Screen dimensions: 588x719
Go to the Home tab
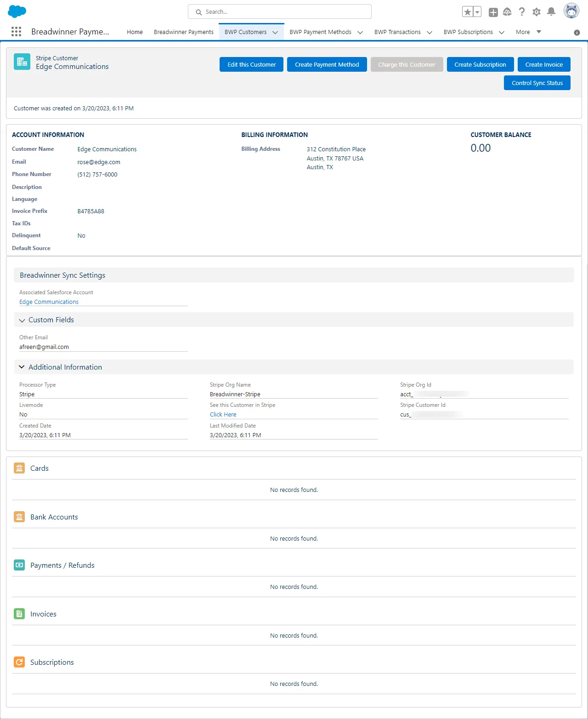135,32
